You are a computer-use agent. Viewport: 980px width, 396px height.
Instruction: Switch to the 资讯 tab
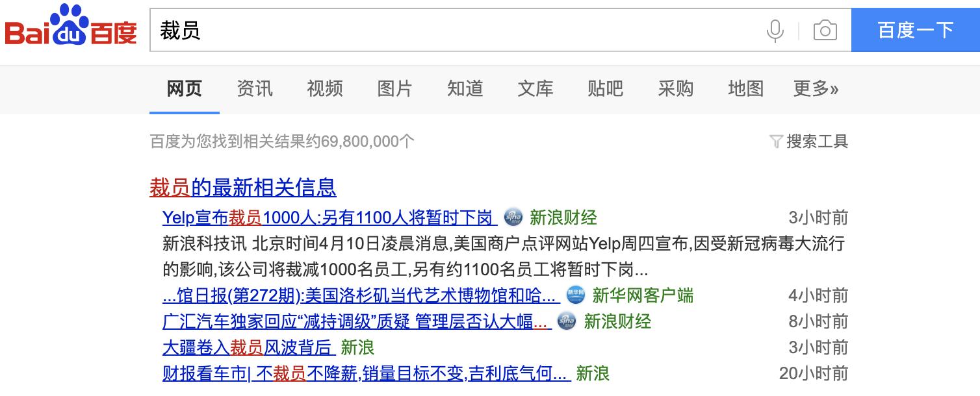254,89
